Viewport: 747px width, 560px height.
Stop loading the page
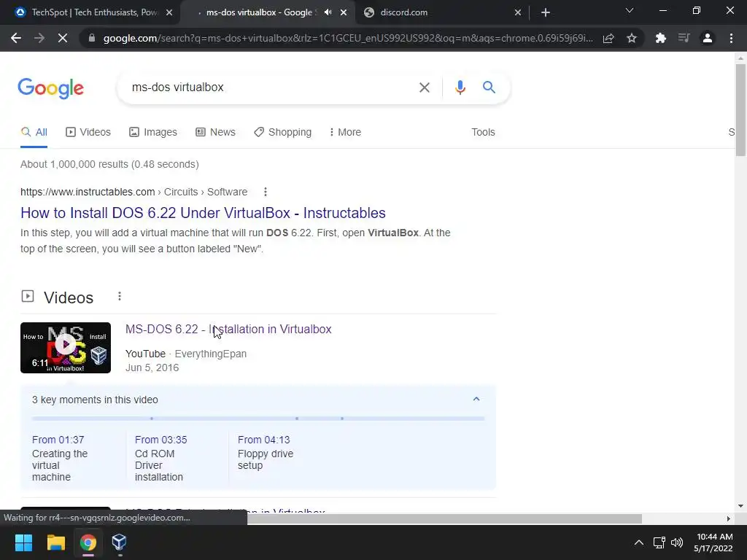tap(63, 38)
